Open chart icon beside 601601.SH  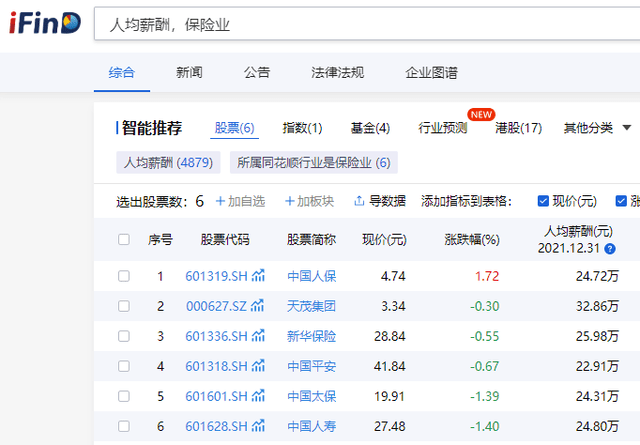258,396
